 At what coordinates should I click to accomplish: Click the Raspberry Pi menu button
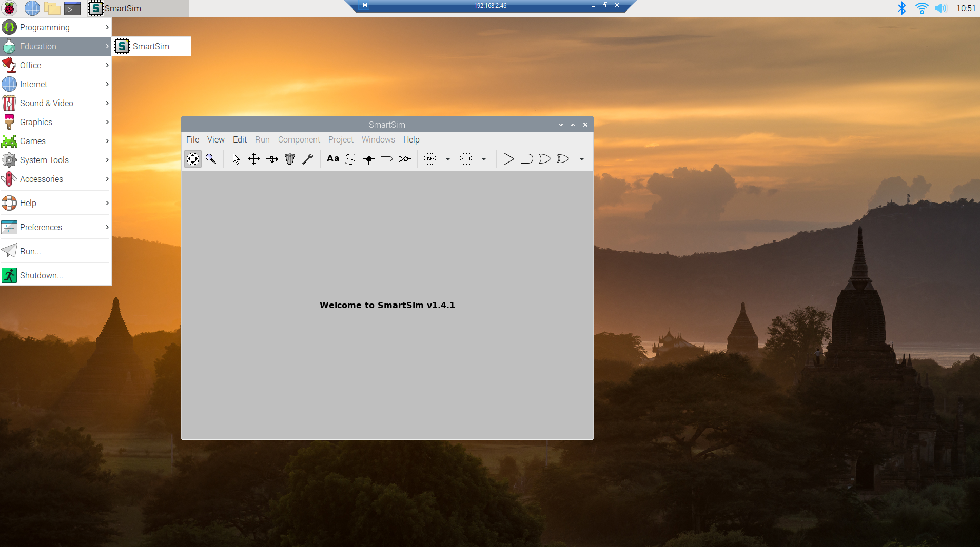click(9, 8)
